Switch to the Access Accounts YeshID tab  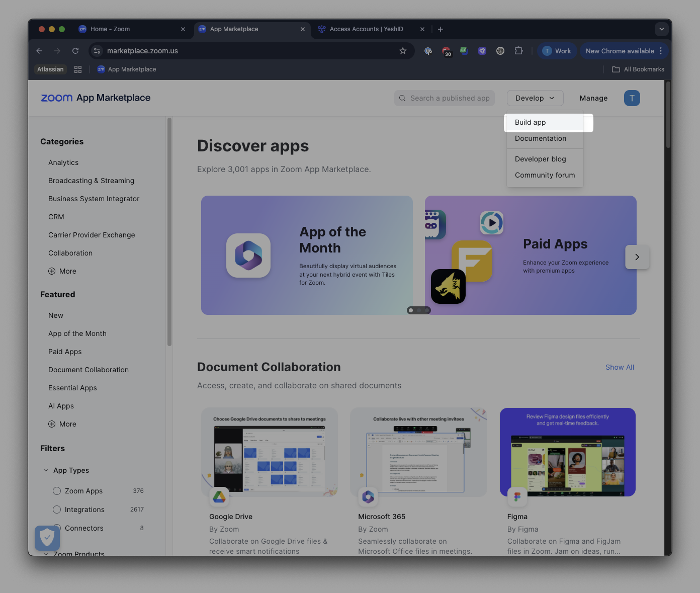pos(366,29)
